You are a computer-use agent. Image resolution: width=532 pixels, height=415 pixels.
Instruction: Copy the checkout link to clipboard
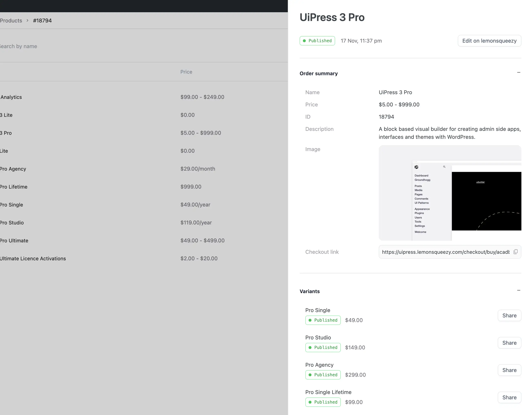click(515, 252)
